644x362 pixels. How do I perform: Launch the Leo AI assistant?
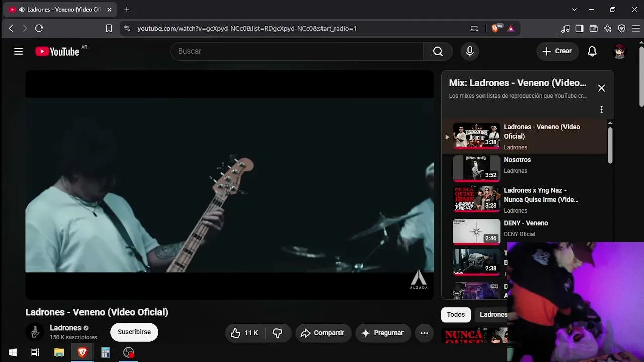608,28
